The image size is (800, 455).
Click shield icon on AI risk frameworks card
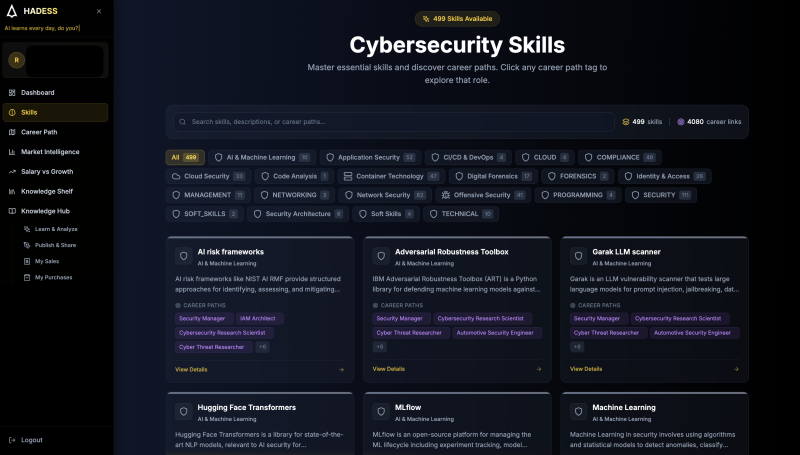pos(184,256)
